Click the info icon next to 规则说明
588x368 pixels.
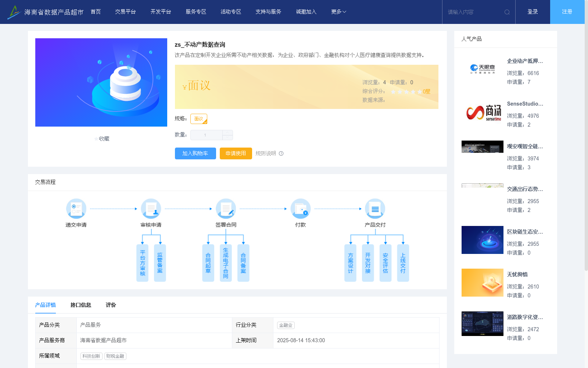click(x=281, y=153)
